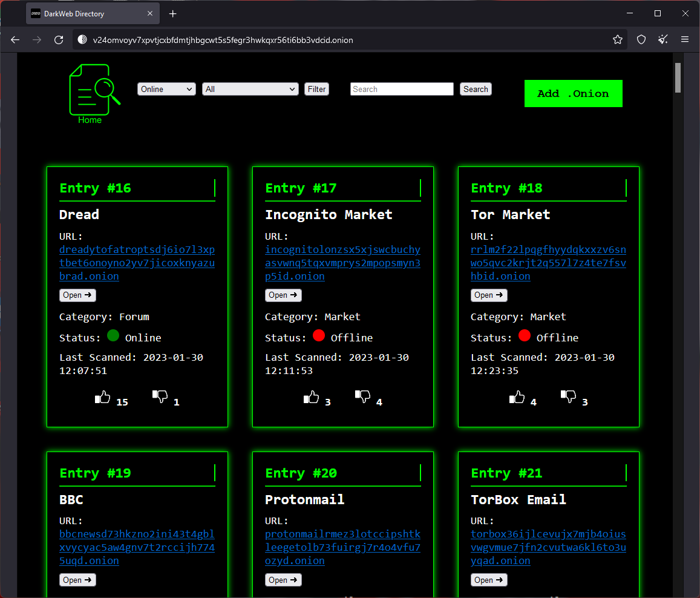Click Open button under BBC
Image resolution: width=700 pixels, height=598 pixels.
[x=77, y=580]
